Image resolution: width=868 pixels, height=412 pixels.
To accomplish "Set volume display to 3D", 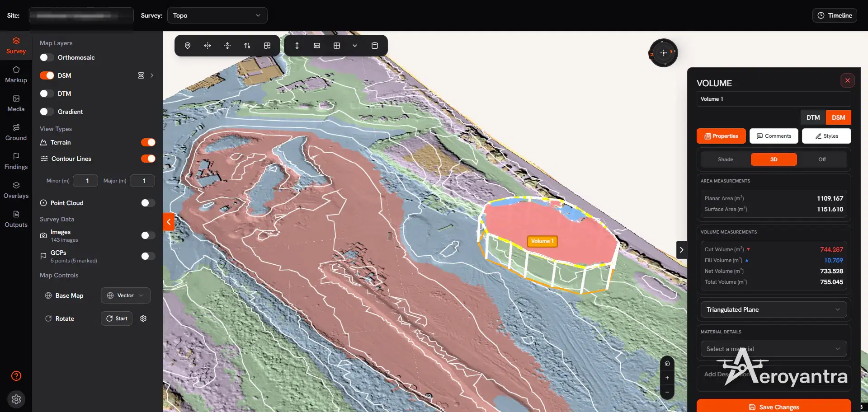I will point(774,159).
